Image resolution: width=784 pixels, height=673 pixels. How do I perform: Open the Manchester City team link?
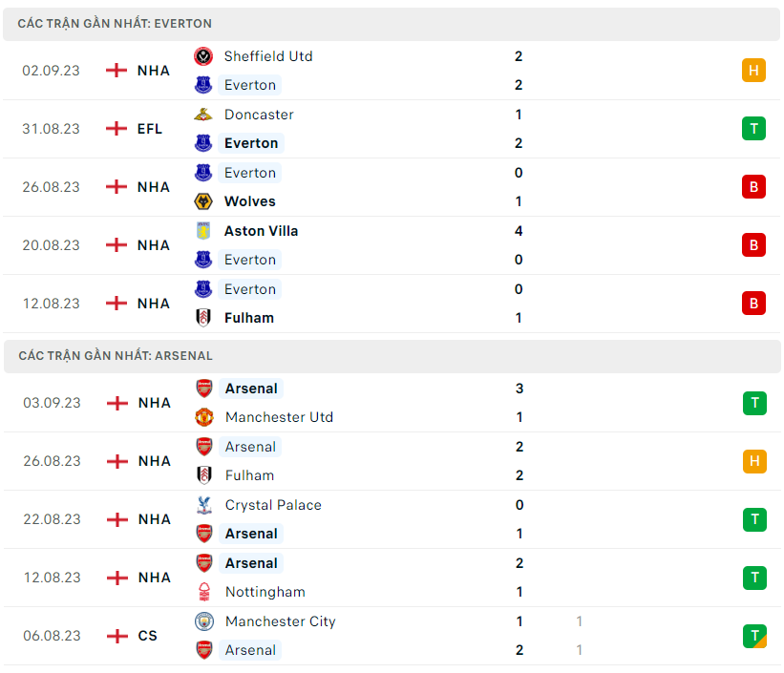280,621
